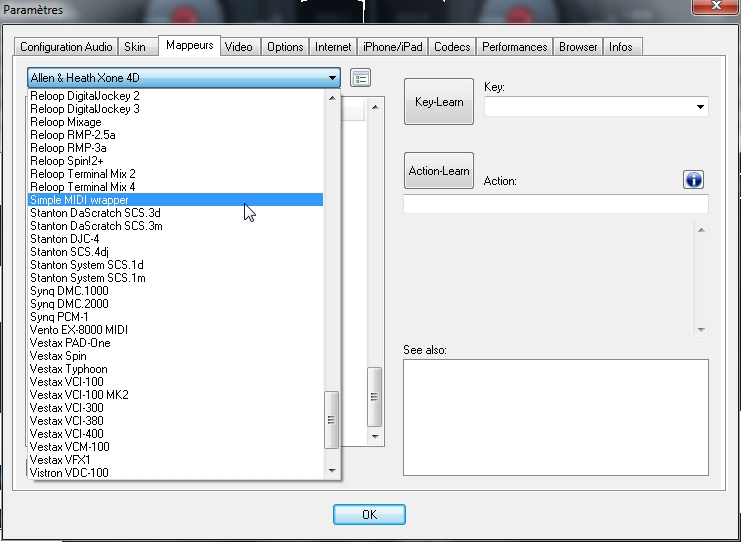The image size is (741, 542).
Task: Select Reloop RMP-2.5a
Action: click(175, 135)
